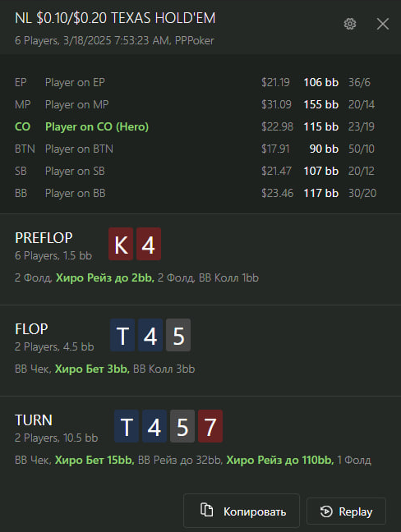Select Hero's red 4 hole card
This screenshot has width=401, height=532.
[149, 244]
